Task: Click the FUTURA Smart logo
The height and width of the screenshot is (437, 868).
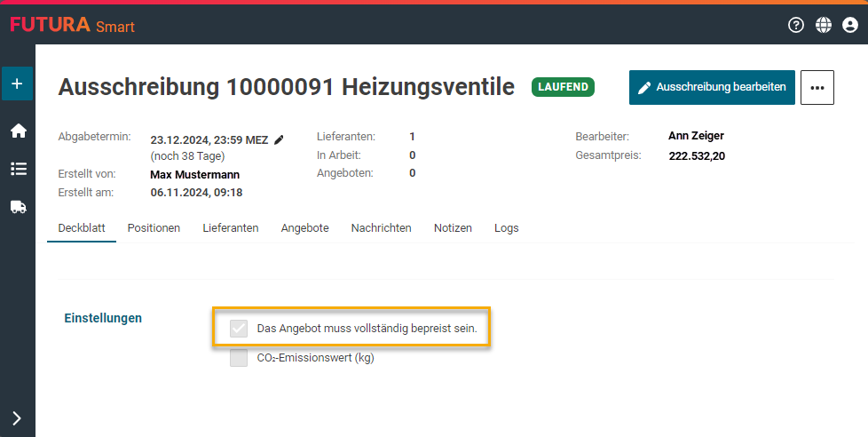Action: click(72, 25)
